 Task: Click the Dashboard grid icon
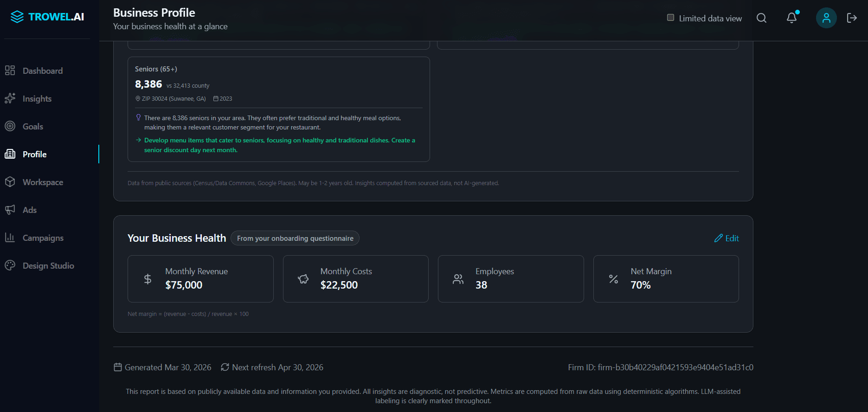(x=10, y=71)
